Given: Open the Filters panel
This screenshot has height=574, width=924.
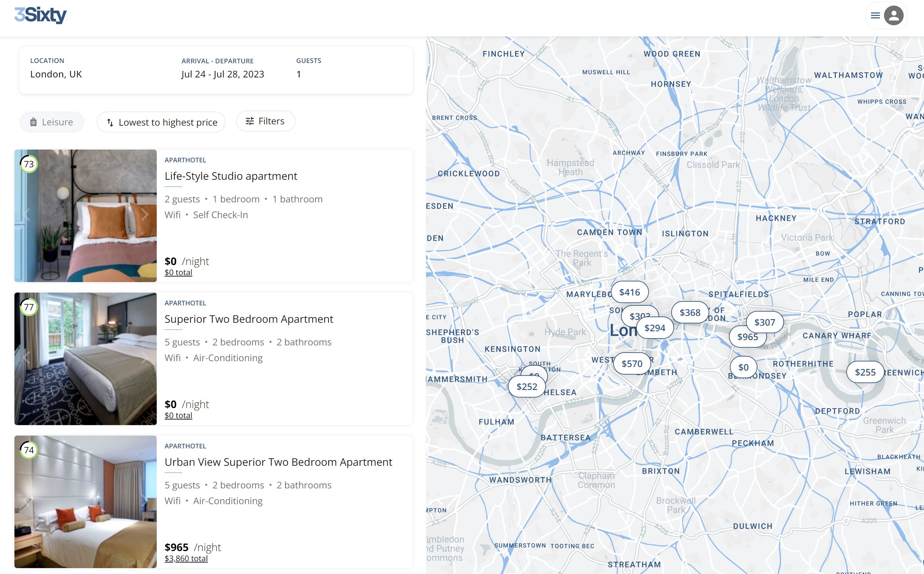Looking at the screenshot, I should (x=265, y=121).
